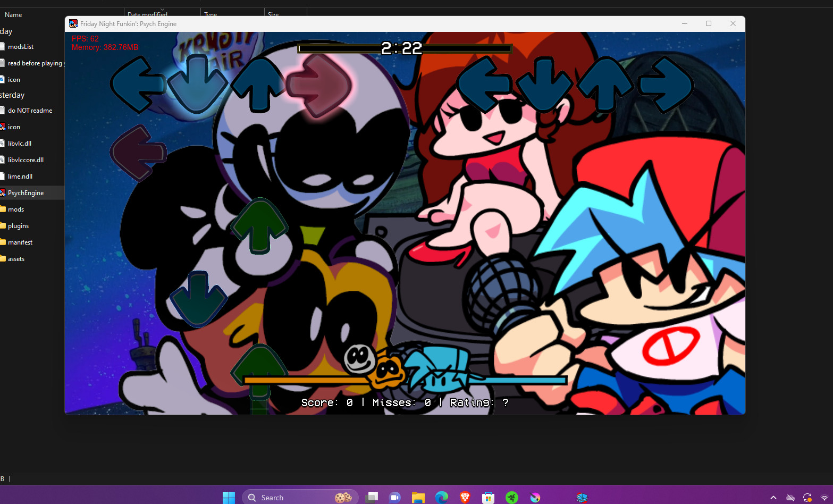
Task: Launch Microsoft Edge from the taskbar
Action: coord(442,498)
